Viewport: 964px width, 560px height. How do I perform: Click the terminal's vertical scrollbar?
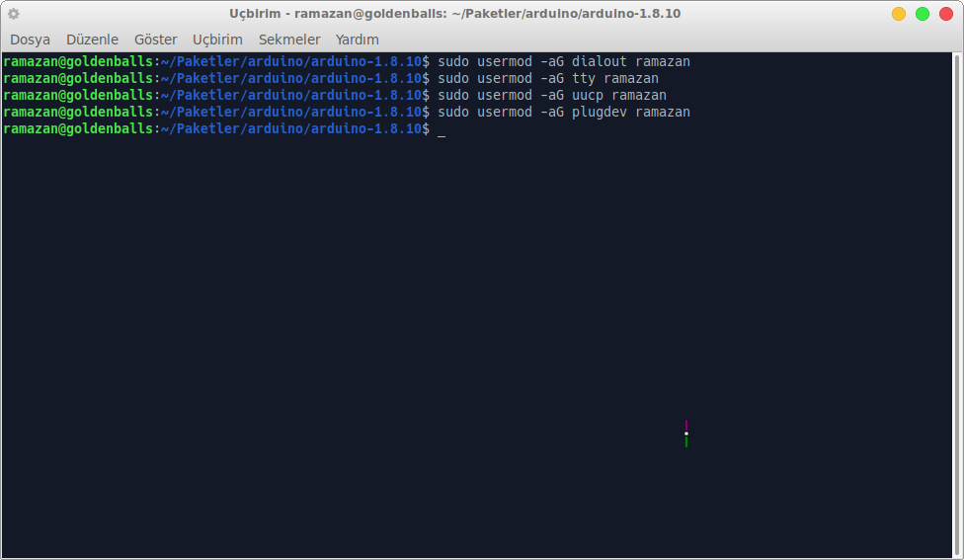(957, 305)
